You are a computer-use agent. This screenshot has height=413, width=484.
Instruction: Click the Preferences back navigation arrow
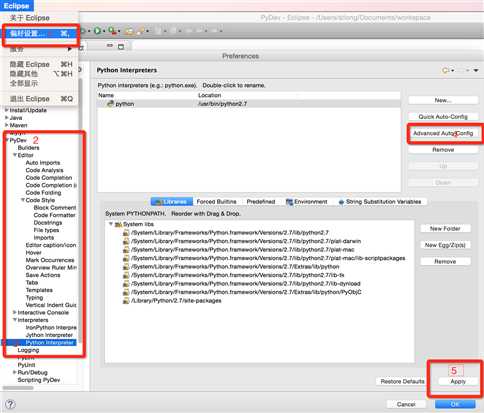[445, 70]
